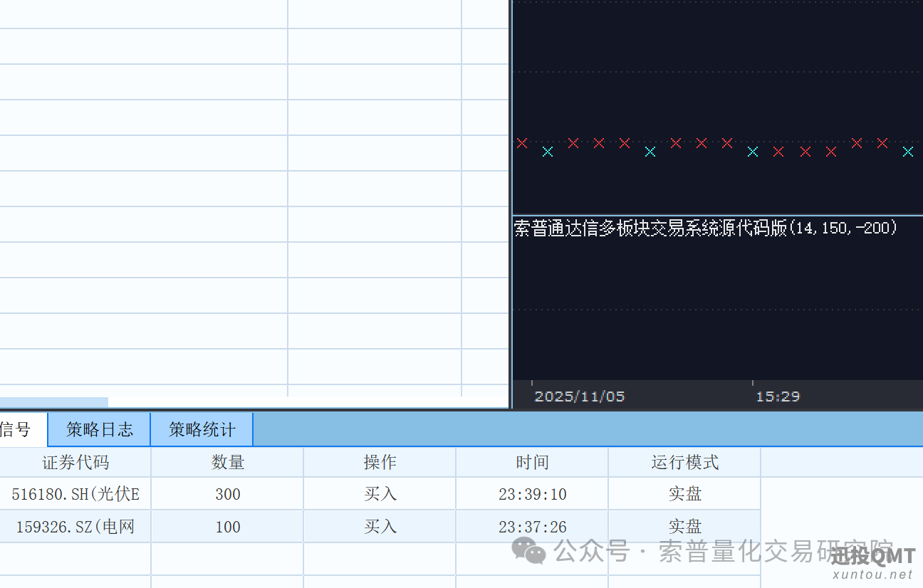
Task: Click the 运行模式 column header
Action: pyautogui.click(x=684, y=462)
